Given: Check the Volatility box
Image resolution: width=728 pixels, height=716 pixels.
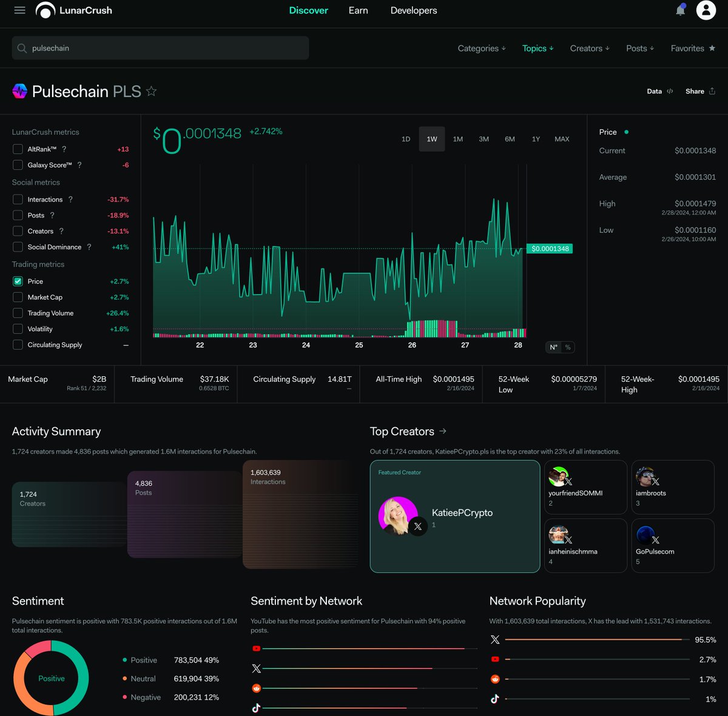Looking at the screenshot, I should click(18, 329).
